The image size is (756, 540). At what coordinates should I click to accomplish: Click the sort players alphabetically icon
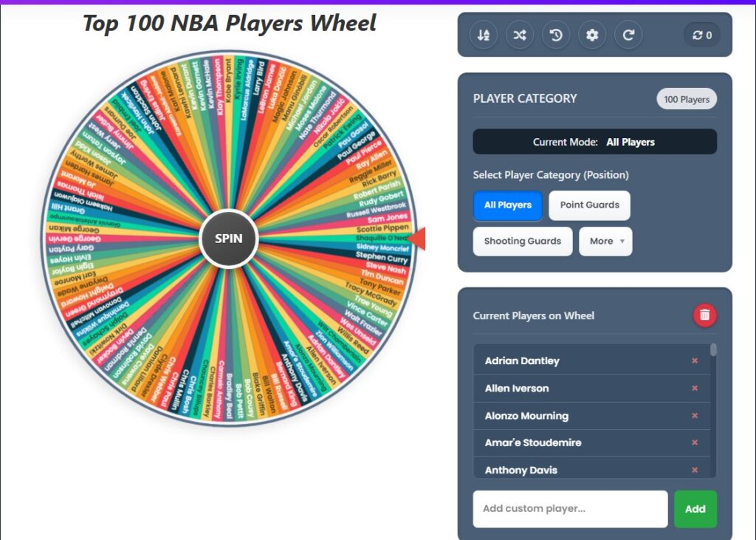(x=484, y=34)
